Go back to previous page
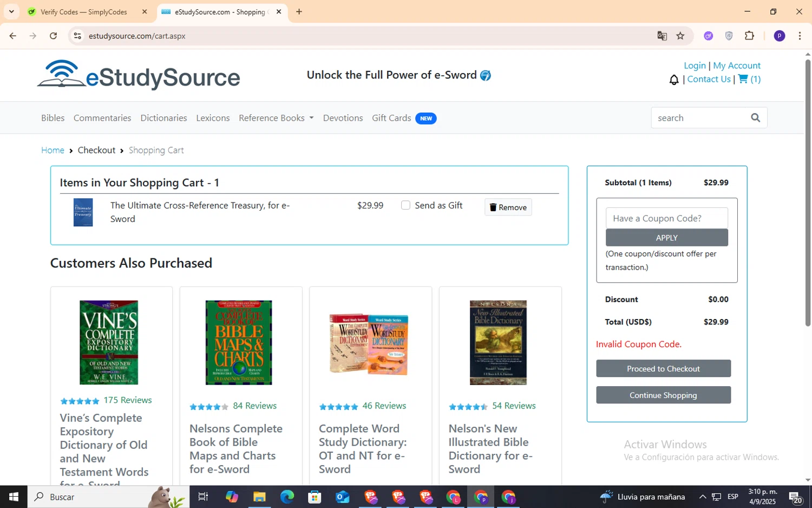The width and height of the screenshot is (812, 508). pyautogui.click(x=13, y=36)
